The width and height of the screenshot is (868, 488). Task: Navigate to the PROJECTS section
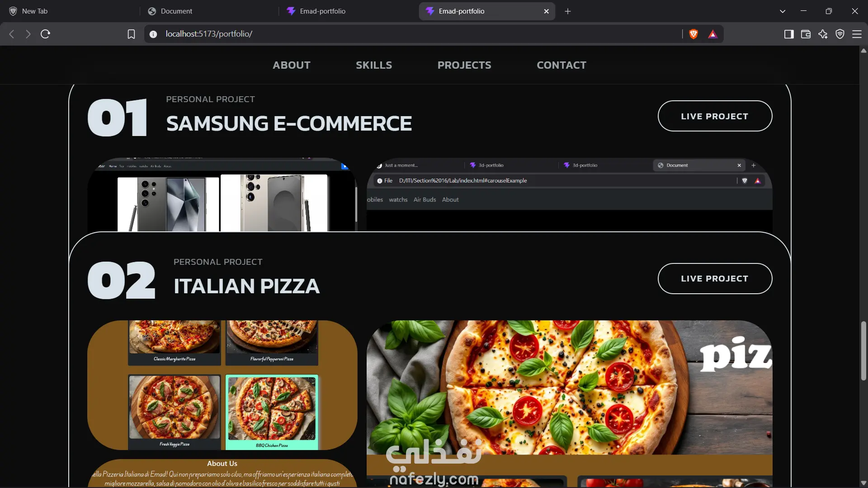pyautogui.click(x=464, y=65)
